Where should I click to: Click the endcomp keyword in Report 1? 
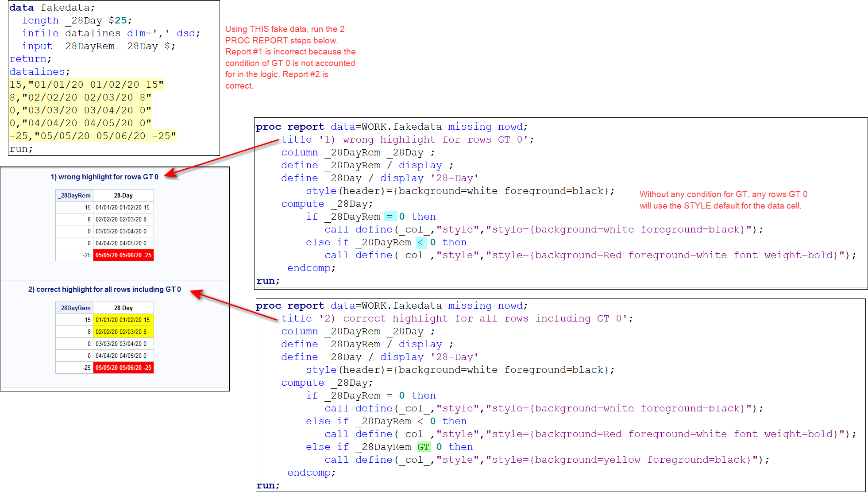click(x=311, y=268)
